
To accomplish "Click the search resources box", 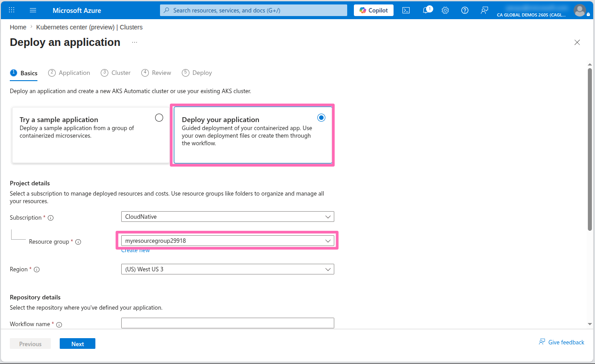I will point(253,10).
